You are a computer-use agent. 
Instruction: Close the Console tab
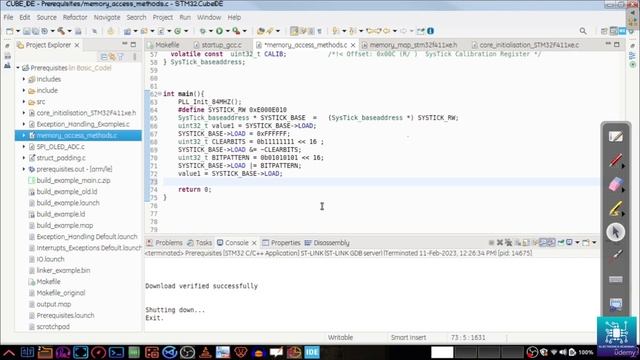click(x=254, y=243)
